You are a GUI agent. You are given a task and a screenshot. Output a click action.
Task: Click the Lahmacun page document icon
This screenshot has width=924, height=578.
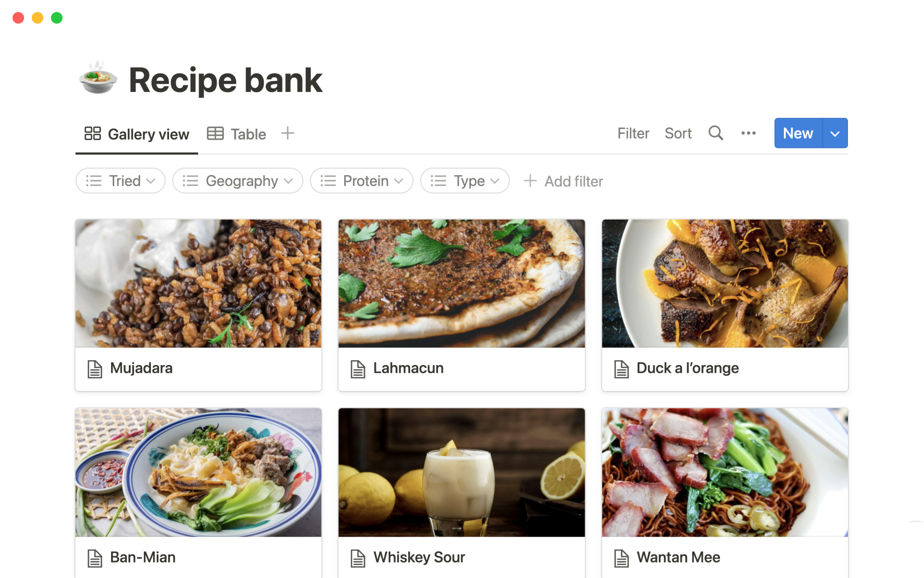pos(358,369)
